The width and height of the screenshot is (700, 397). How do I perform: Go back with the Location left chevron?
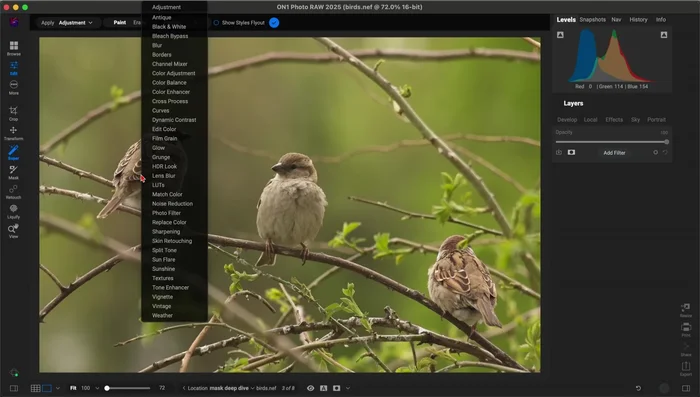[x=183, y=388]
